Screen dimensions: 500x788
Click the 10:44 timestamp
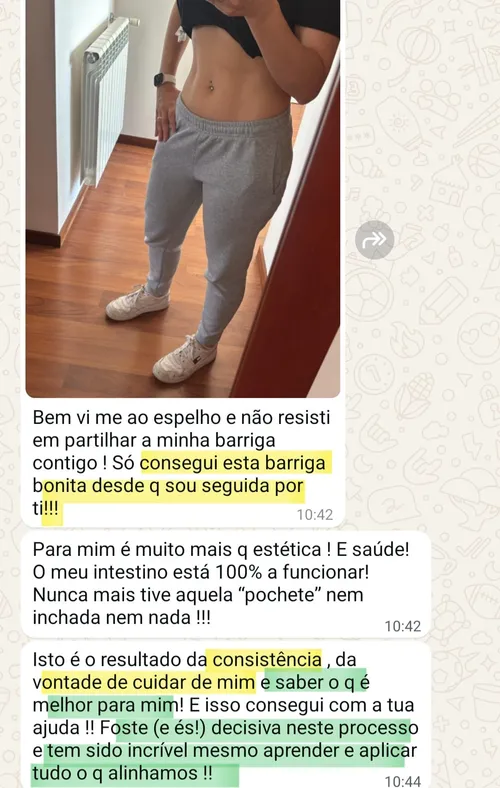click(403, 781)
